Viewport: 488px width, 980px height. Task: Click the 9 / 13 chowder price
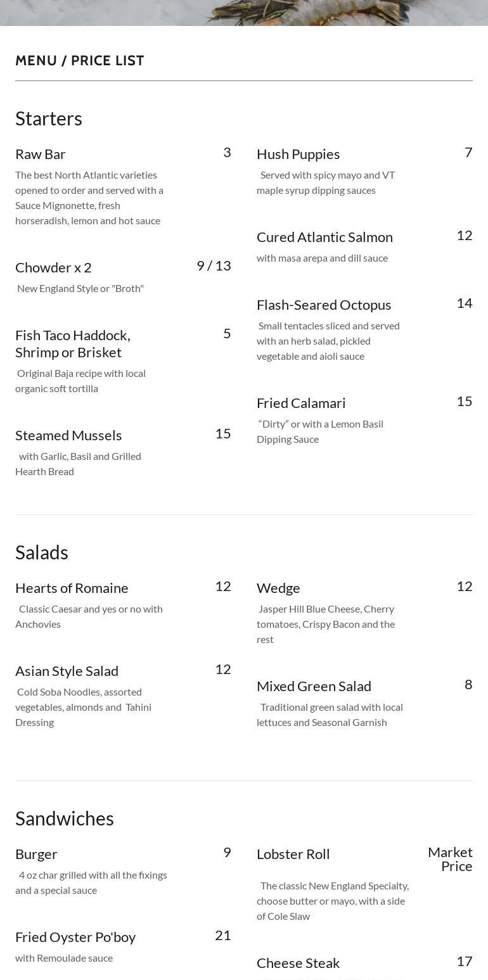pyautogui.click(x=214, y=265)
